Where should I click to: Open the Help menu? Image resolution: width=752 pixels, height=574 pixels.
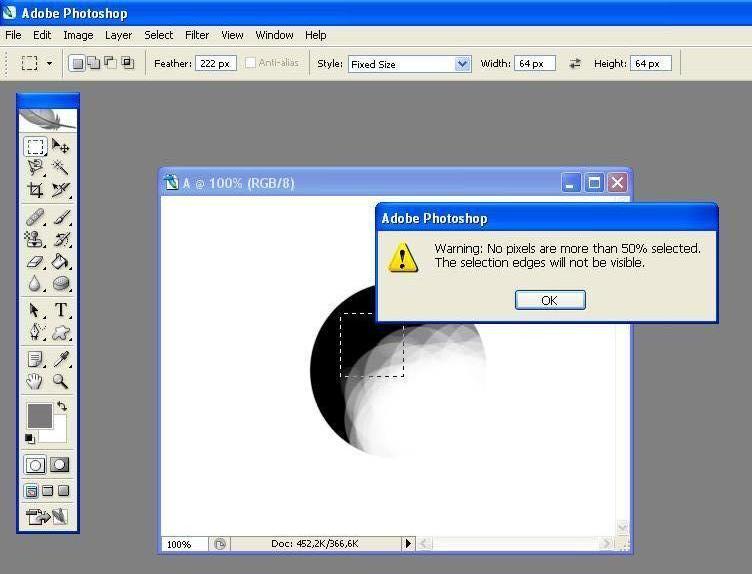click(x=315, y=35)
